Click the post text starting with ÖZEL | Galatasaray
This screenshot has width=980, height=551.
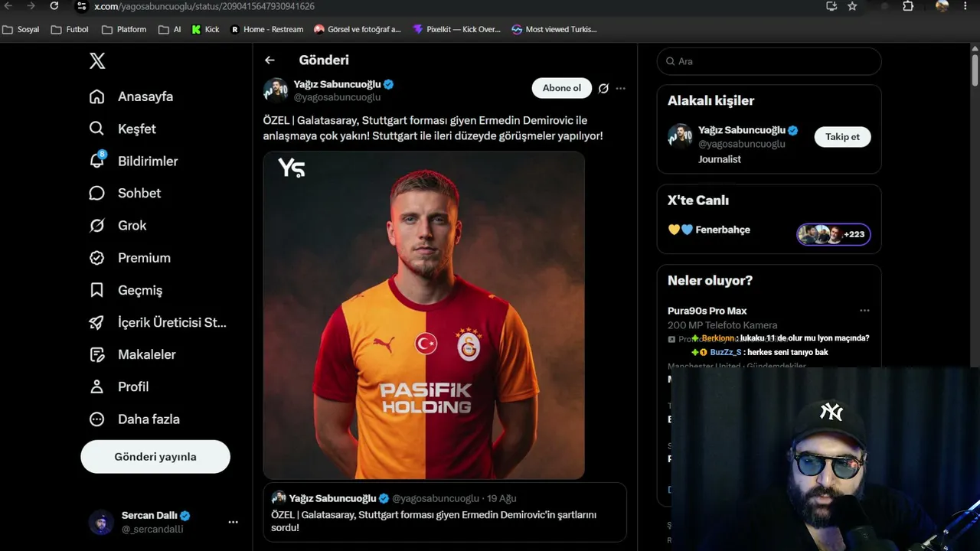[433, 128]
